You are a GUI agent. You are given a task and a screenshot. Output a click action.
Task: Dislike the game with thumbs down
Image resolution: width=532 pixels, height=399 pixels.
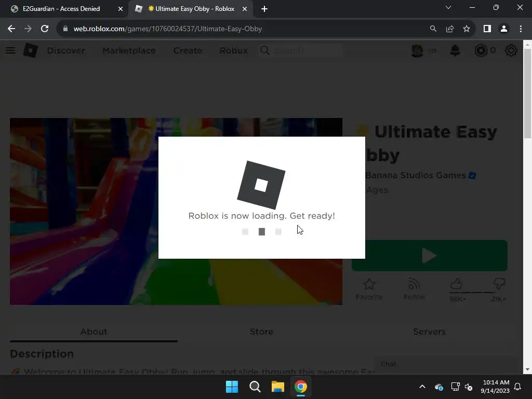tap(499, 284)
